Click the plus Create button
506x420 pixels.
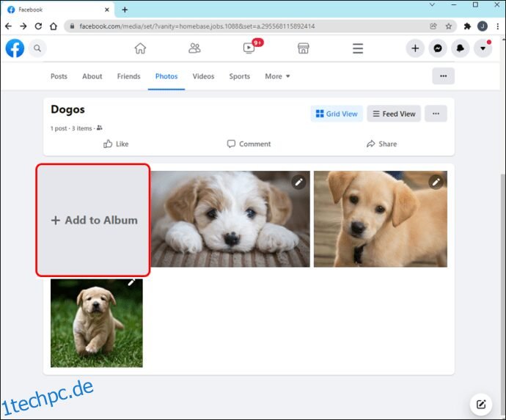[415, 48]
